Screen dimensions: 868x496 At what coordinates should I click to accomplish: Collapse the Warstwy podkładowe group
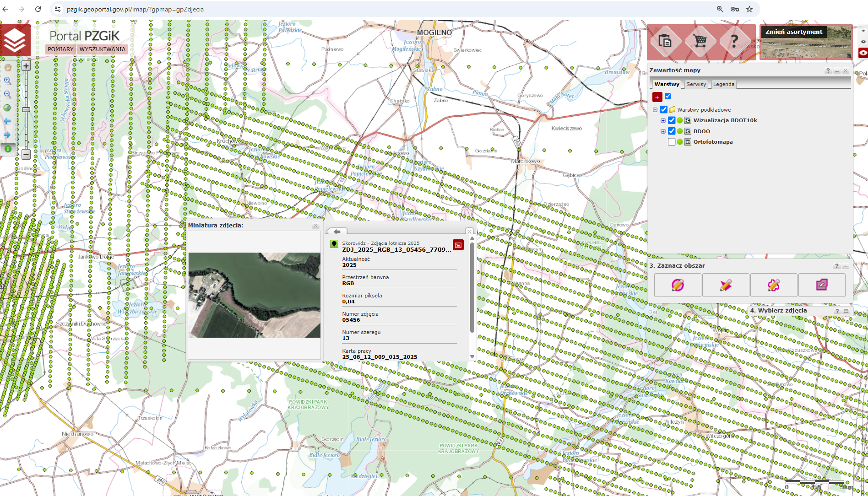pyautogui.click(x=655, y=110)
